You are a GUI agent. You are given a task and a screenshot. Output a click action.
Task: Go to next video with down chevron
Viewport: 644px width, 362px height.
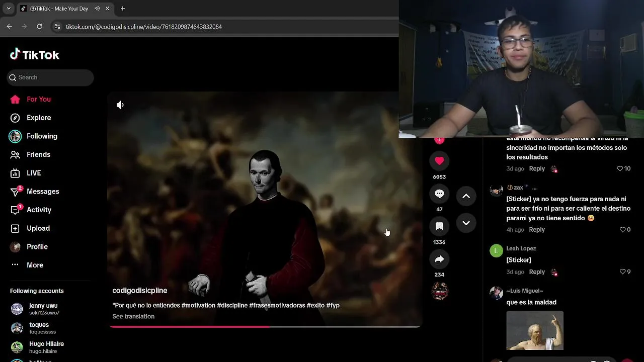(466, 223)
